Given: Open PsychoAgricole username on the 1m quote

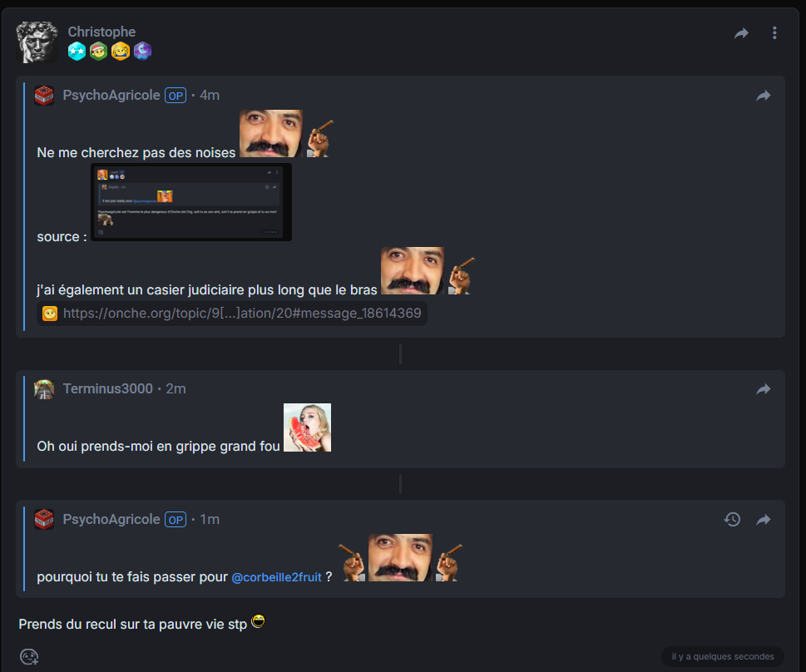Looking at the screenshot, I should (111, 519).
